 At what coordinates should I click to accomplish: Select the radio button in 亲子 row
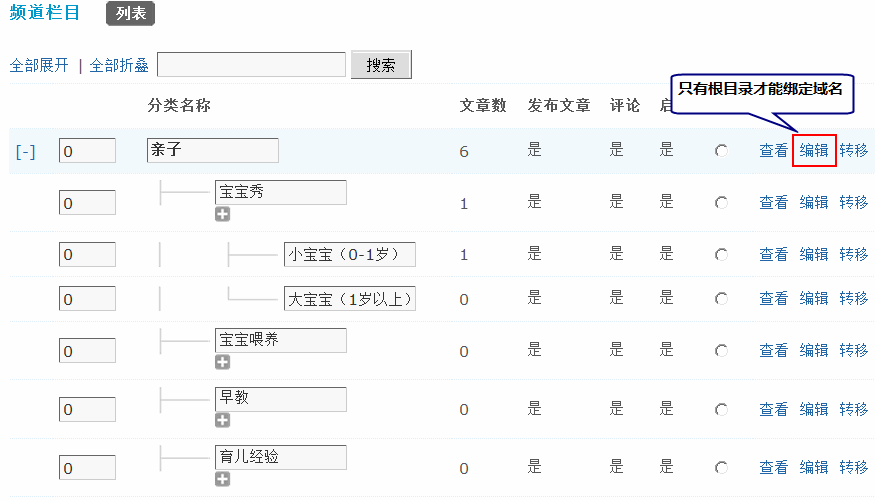[721, 151]
